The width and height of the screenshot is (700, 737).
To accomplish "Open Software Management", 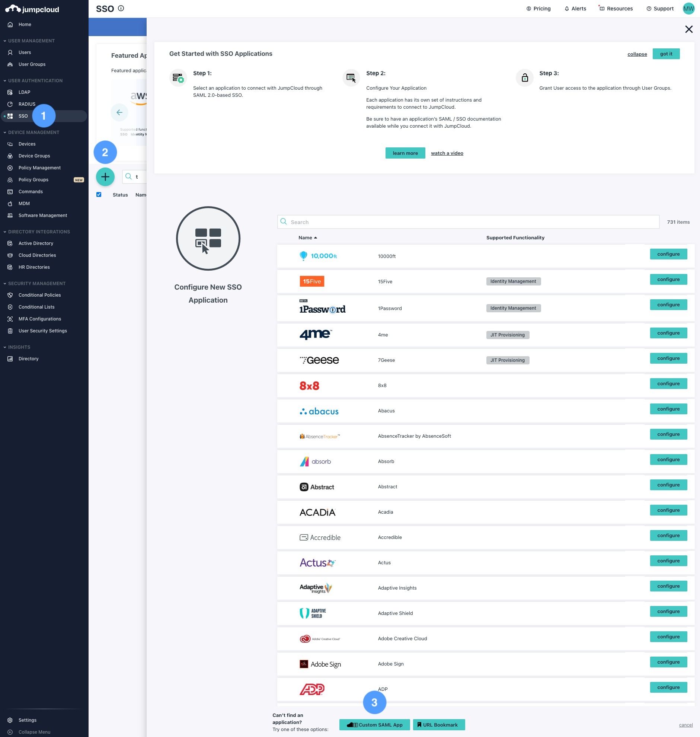I will point(42,216).
